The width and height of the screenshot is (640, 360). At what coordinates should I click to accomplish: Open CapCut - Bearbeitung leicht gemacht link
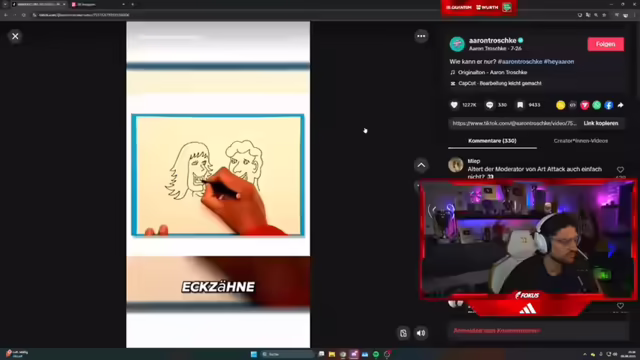500,83
